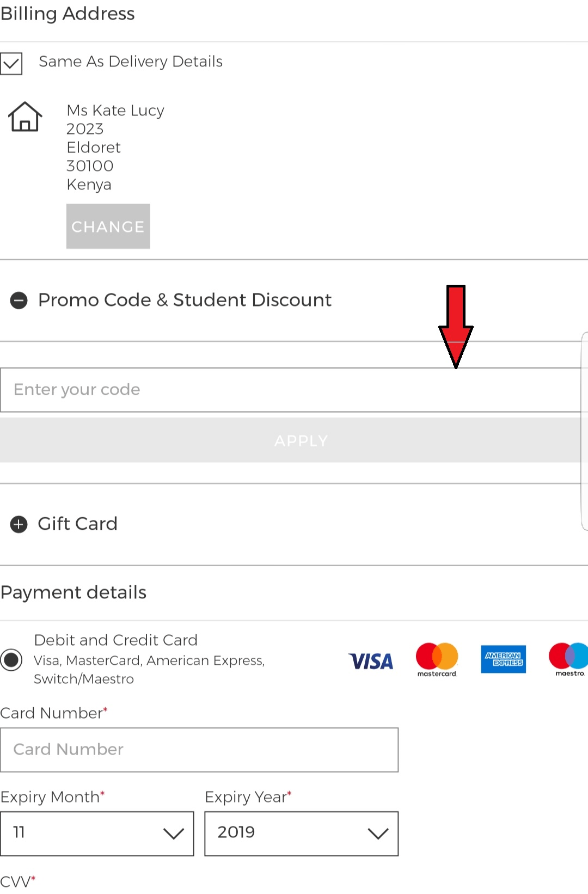Click the APPLY promo code button
This screenshot has height=894, width=588.
[x=294, y=440]
